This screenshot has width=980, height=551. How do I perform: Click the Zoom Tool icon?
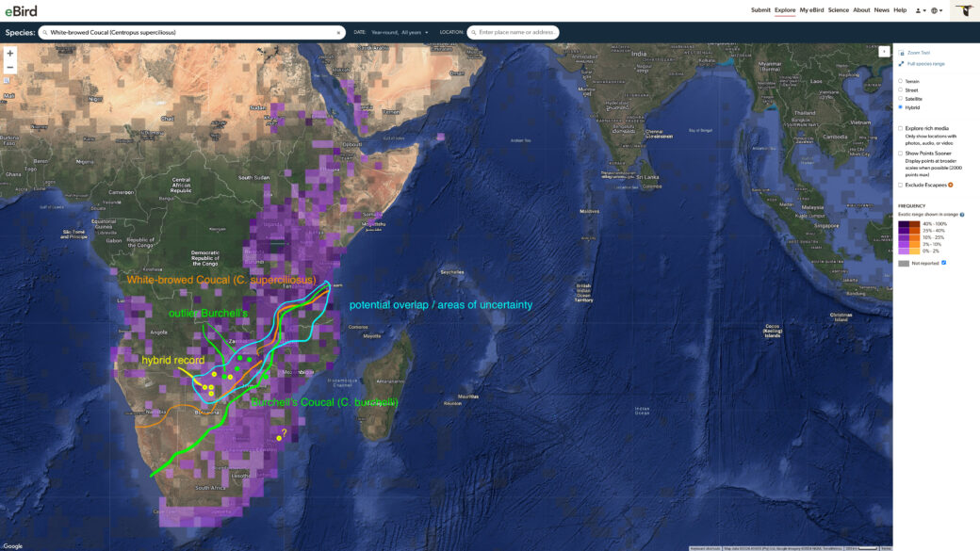point(901,53)
